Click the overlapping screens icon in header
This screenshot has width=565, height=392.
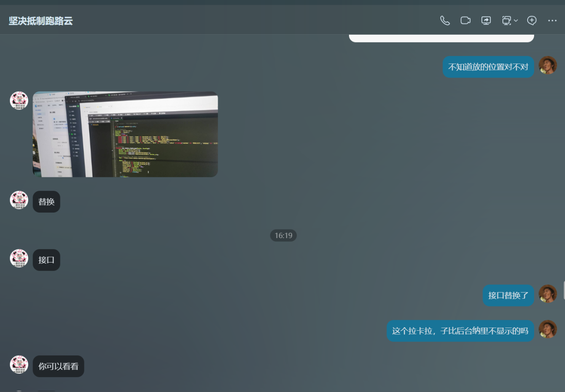click(506, 20)
